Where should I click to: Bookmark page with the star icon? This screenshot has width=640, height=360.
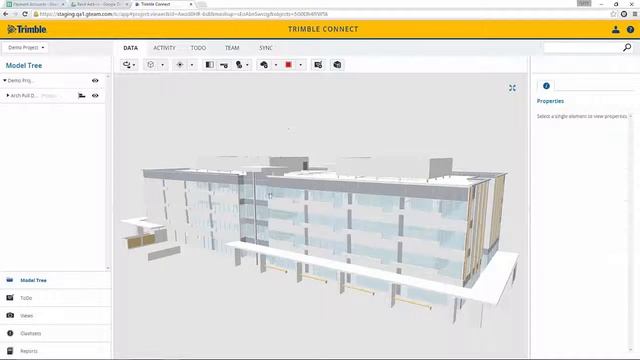pyautogui.click(x=613, y=14)
